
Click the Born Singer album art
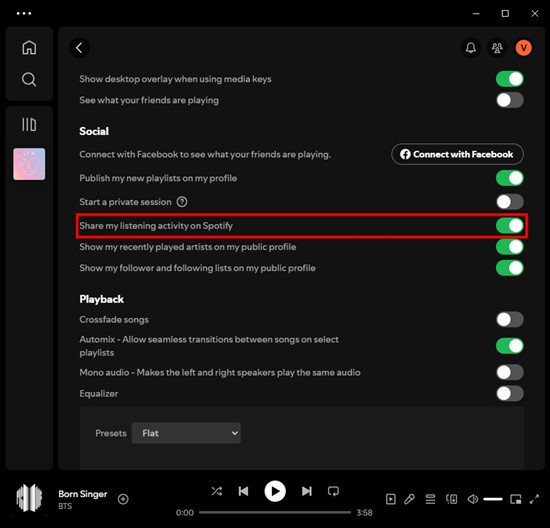29,499
